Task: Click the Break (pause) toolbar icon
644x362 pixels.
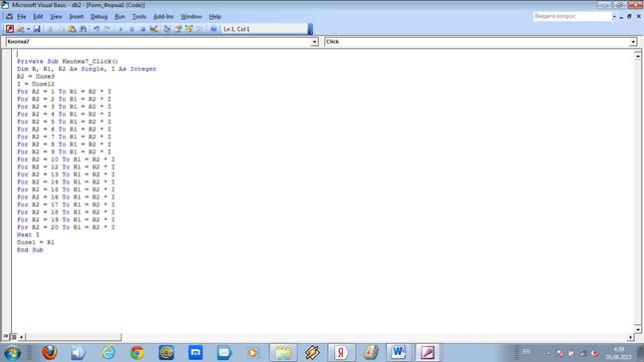Action: 132,29
